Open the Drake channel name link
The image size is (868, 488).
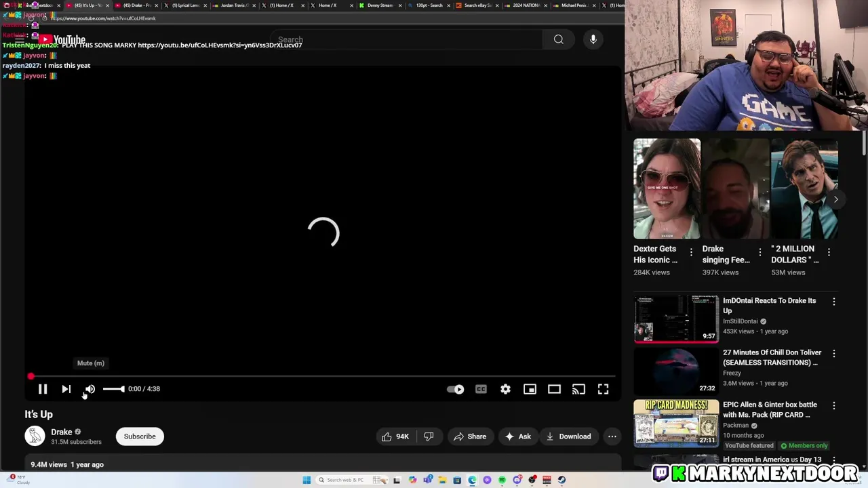(61, 432)
